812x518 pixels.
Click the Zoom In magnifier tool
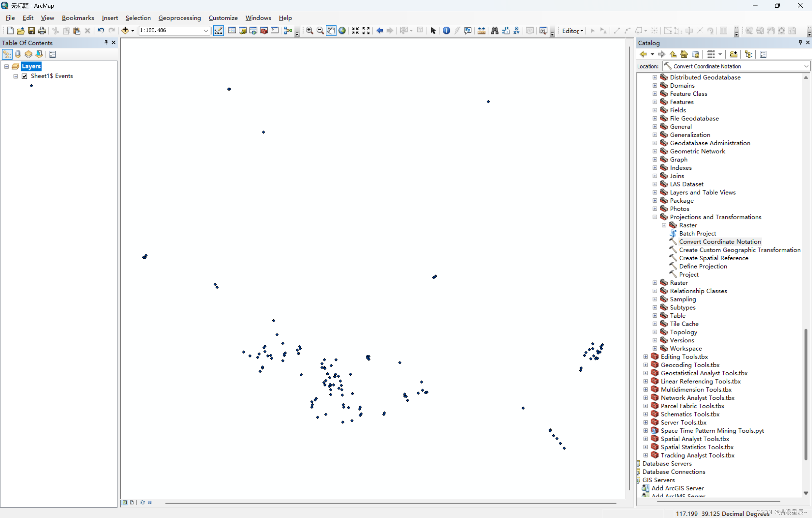coord(309,31)
